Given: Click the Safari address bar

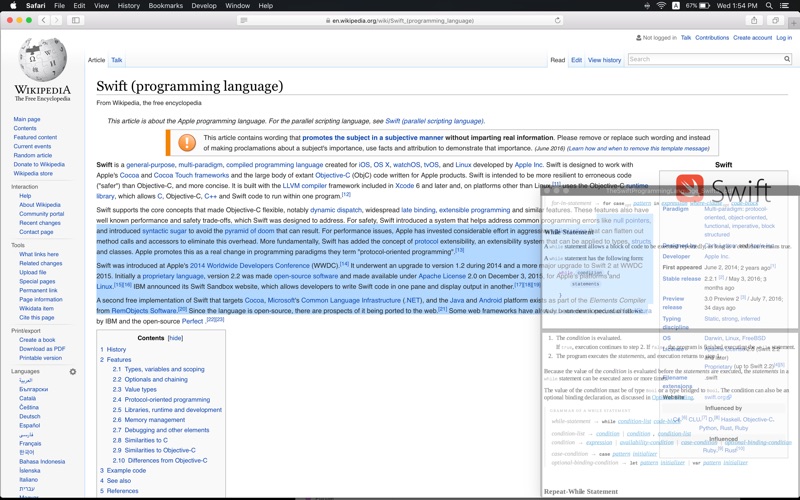Looking at the screenshot, I should tap(401, 20).
